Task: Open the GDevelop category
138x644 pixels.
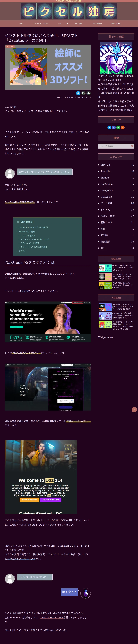Action: [x=116, y=197]
